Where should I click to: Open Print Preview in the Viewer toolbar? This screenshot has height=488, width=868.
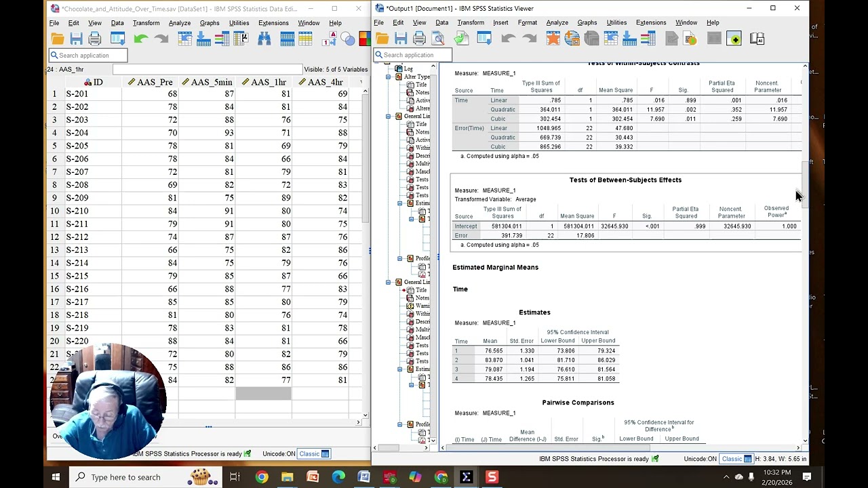tap(438, 39)
